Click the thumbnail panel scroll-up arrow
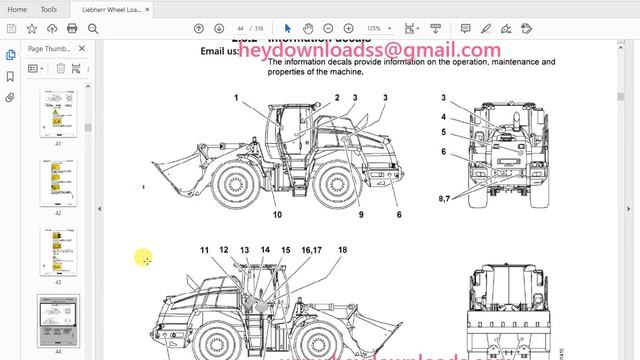 pos(88,86)
